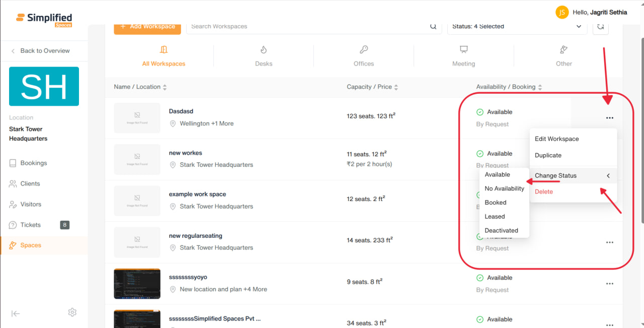644x328 pixels.
Task: Expand the Status: 4 Selected dropdown
Action: (x=517, y=27)
